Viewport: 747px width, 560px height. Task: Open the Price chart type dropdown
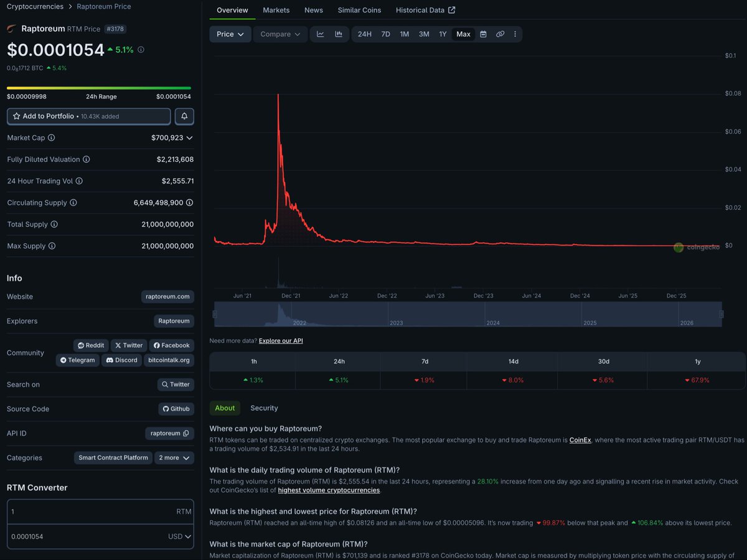(230, 34)
